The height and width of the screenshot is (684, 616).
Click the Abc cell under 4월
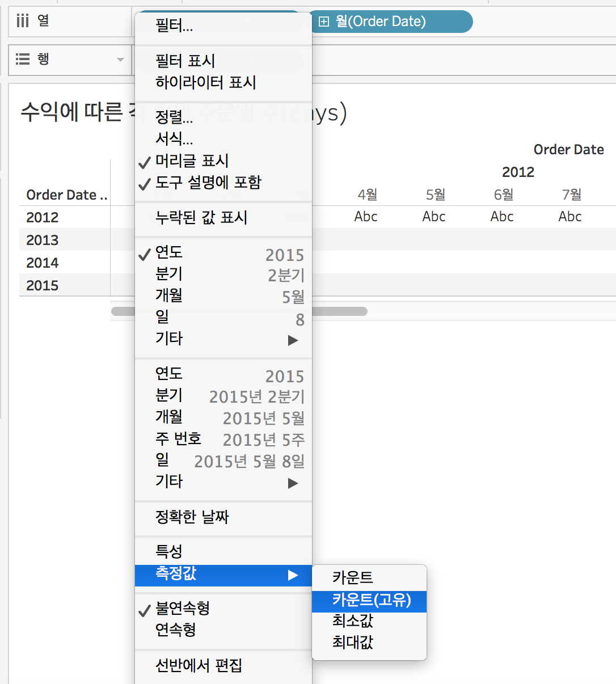click(366, 217)
